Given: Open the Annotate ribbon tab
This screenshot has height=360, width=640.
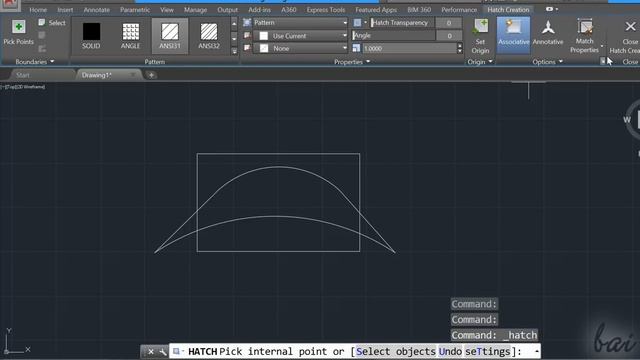Looking at the screenshot, I should [x=97, y=9].
